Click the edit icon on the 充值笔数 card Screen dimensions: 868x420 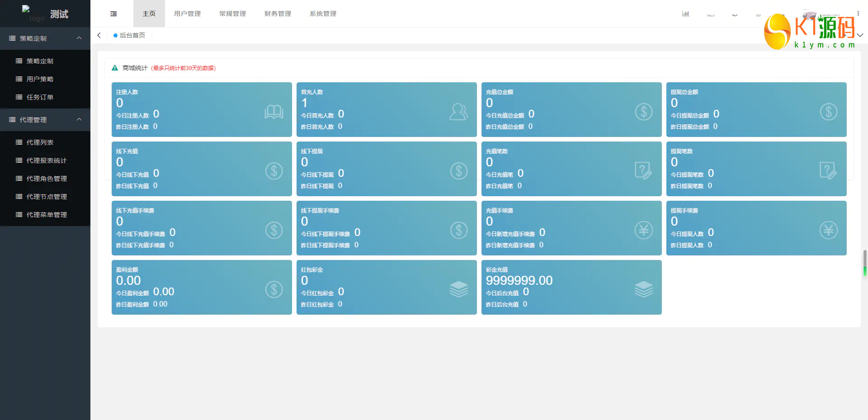644,171
